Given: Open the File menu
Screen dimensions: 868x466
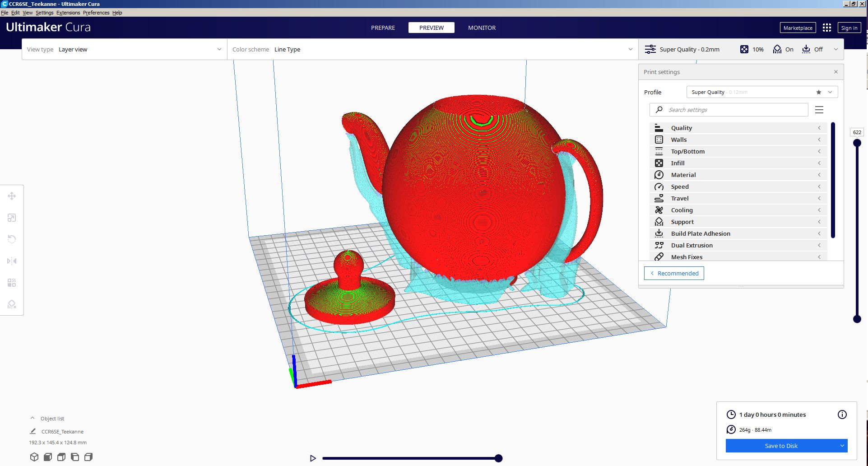Looking at the screenshot, I should pyautogui.click(x=5, y=13).
